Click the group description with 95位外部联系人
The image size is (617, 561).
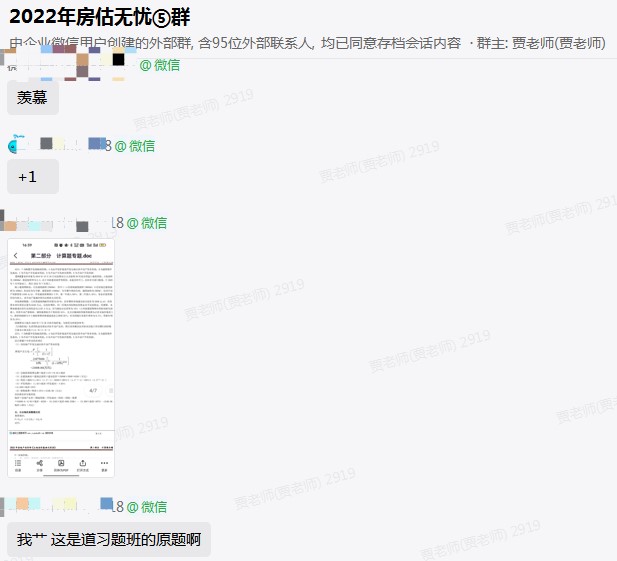(x=235, y=43)
